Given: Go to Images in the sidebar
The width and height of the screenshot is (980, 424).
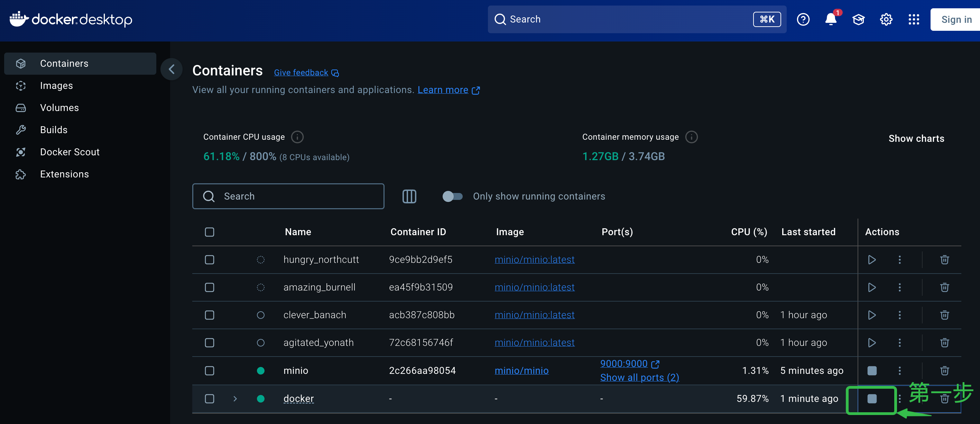Looking at the screenshot, I should point(80,86).
